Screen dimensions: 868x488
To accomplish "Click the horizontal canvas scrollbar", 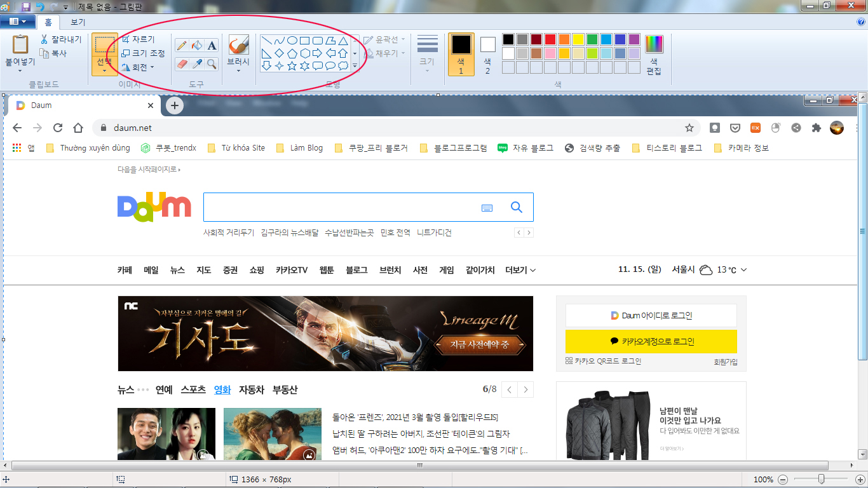I will tap(419, 465).
